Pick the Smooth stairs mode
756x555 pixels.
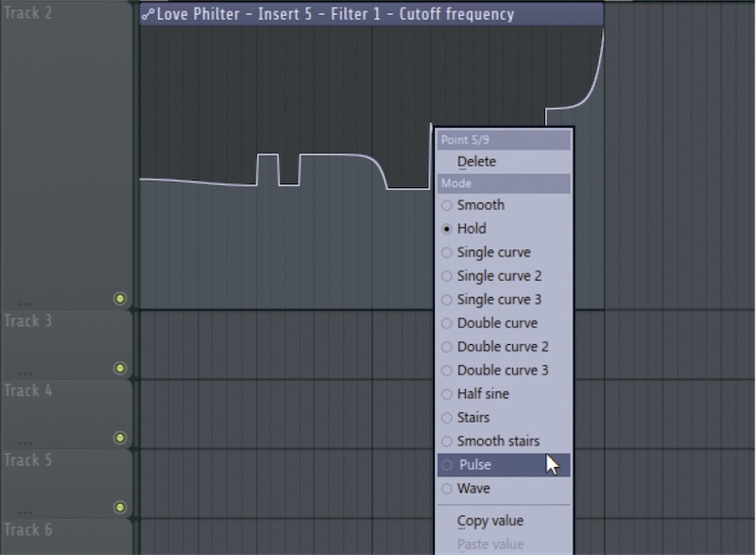[504, 442]
